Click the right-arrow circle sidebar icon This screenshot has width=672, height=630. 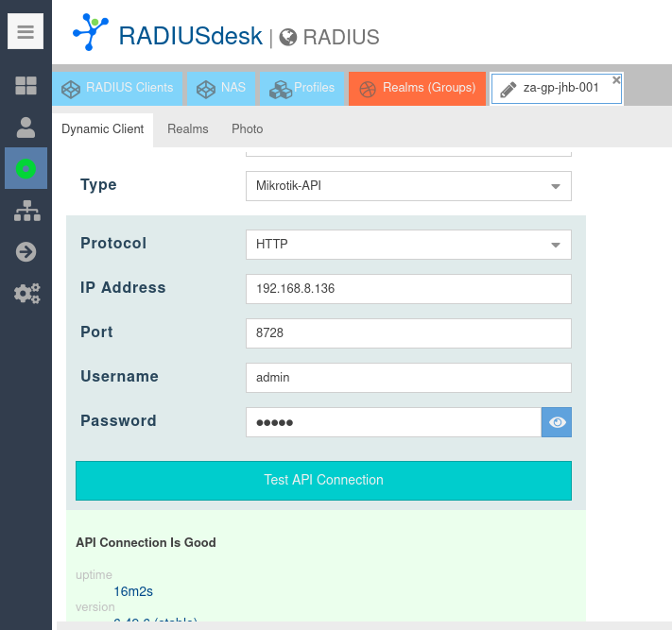click(26, 251)
